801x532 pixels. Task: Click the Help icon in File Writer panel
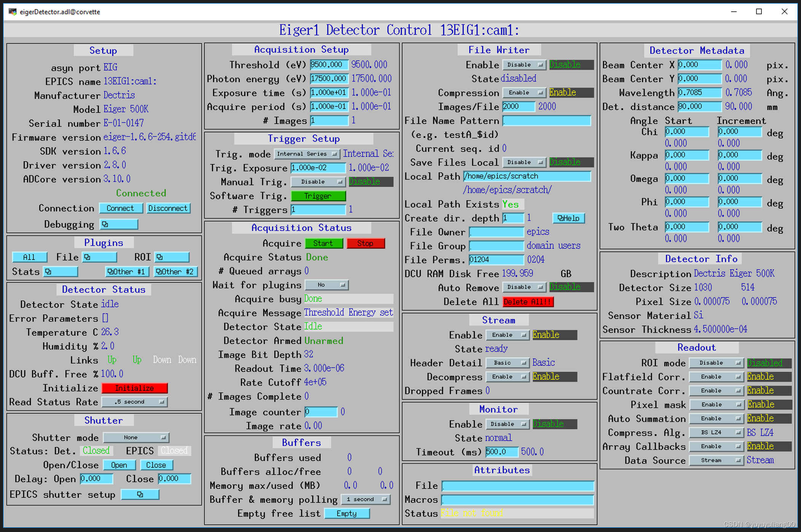click(568, 218)
